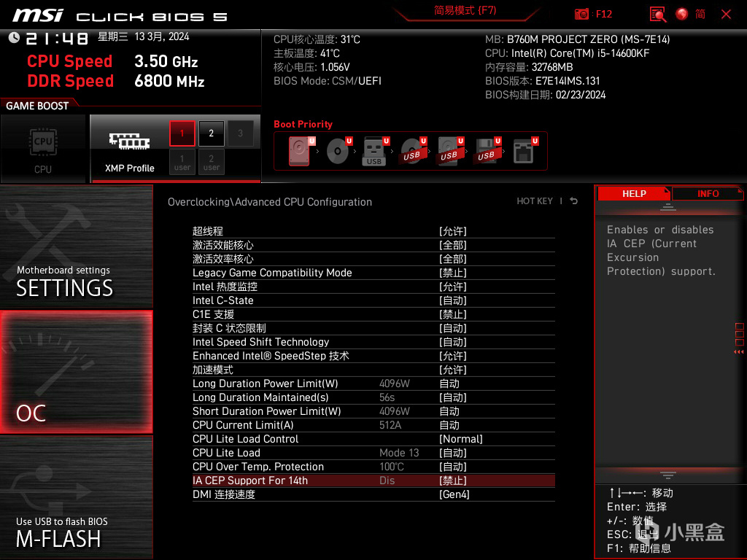This screenshot has height=560, width=747.
Task: Select the optical disc boot device icon
Action: [338, 151]
